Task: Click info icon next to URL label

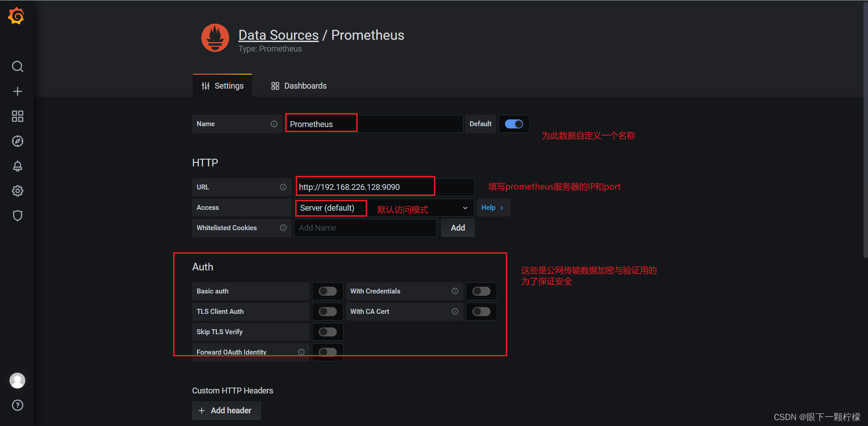Action: click(283, 187)
